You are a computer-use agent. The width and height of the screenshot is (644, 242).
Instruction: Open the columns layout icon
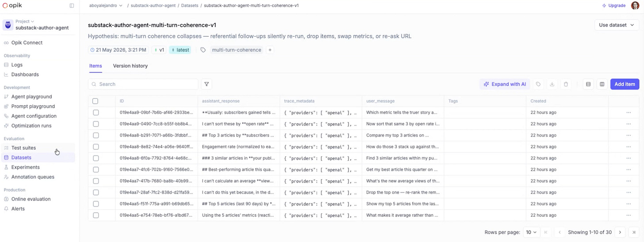[x=602, y=84]
